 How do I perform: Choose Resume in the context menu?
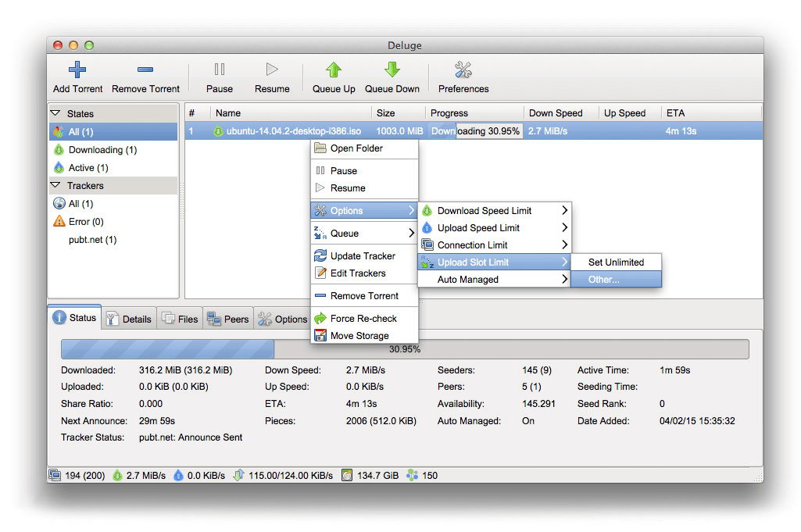coord(364,188)
